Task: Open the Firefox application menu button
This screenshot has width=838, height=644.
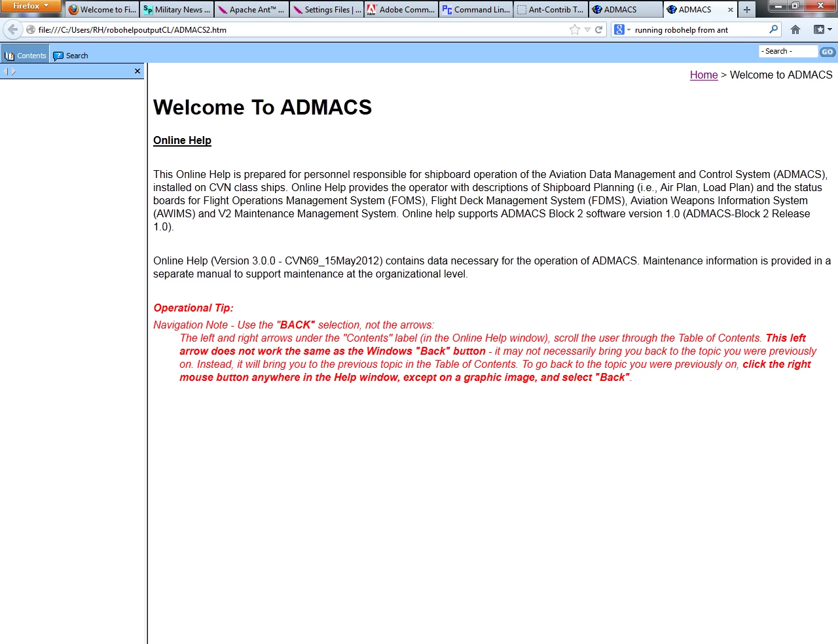Action: click(30, 6)
